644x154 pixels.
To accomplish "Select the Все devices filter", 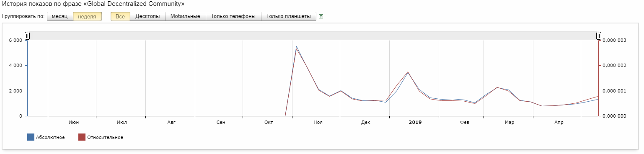I will 120,17.
